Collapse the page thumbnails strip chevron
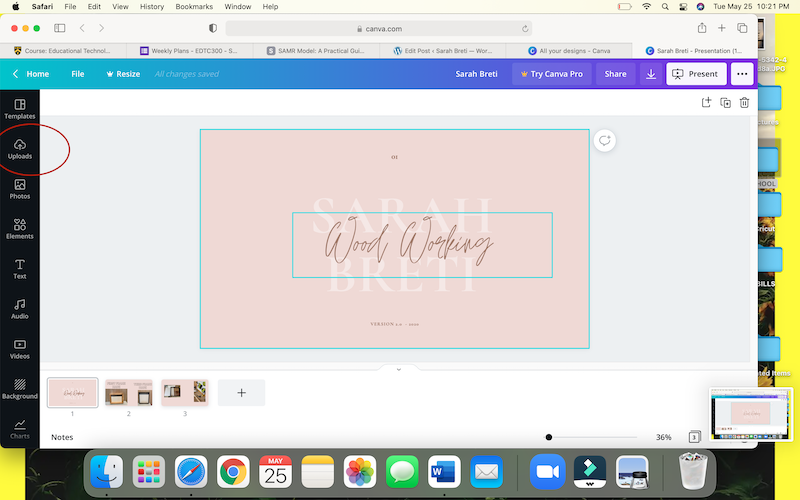Screen dimensions: 800x500 tap(398, 369)
